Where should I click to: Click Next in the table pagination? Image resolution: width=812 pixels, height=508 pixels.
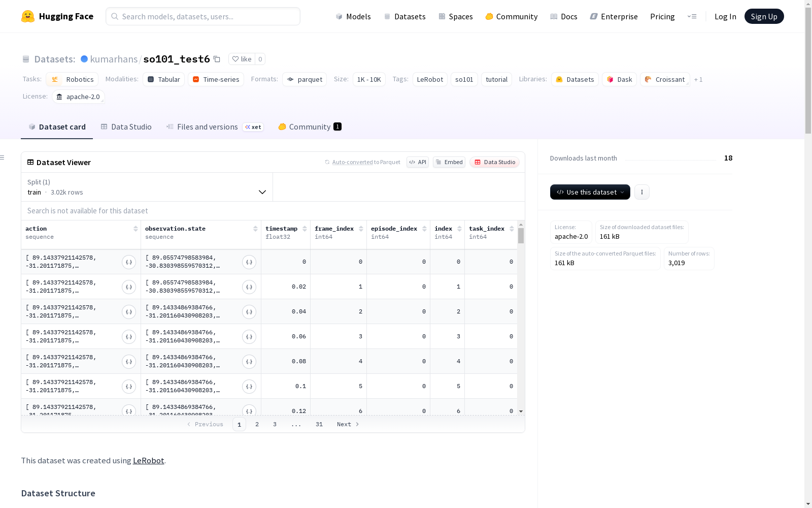point(348,424)
